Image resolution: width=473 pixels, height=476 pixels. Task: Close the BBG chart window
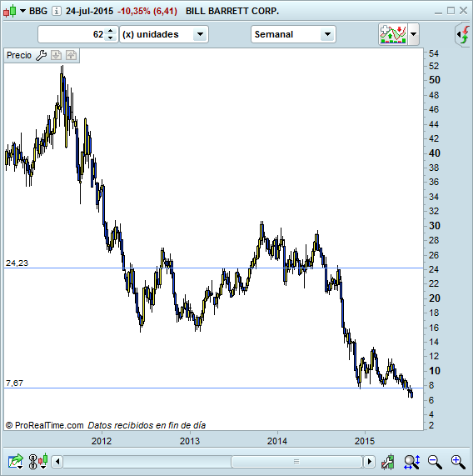[x=463, y=11]
